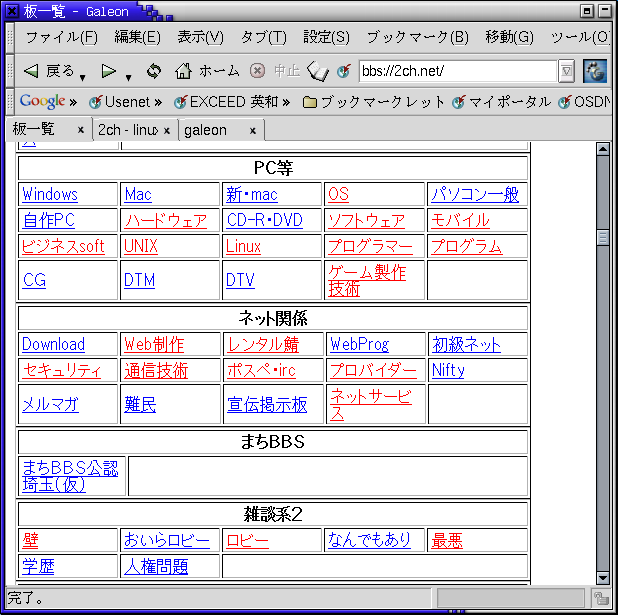Viewport: 618px width, 615px height.
Task: Click the URL field showing bbs://2ch.net/
Action: (x=456, y=71)
